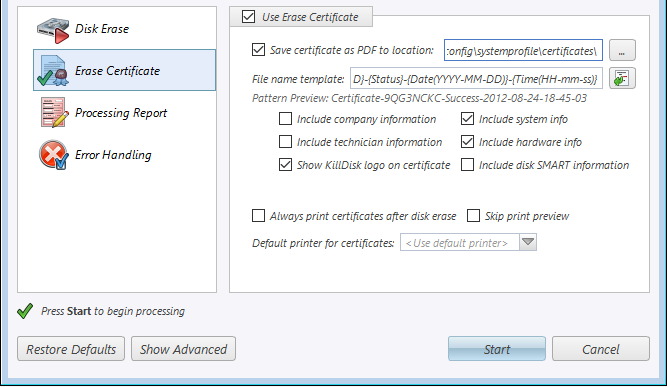Click the 'File name template:' label

tap(298, 79)
